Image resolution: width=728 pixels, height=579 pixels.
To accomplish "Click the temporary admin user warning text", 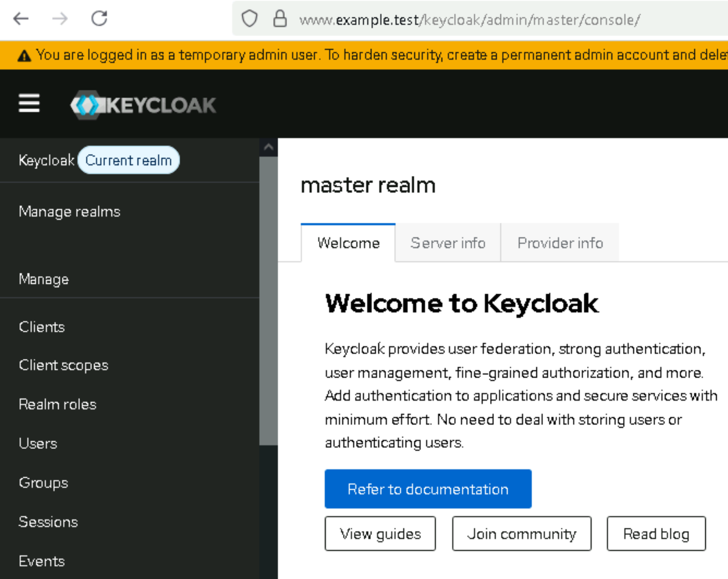I will pos(382,55).
